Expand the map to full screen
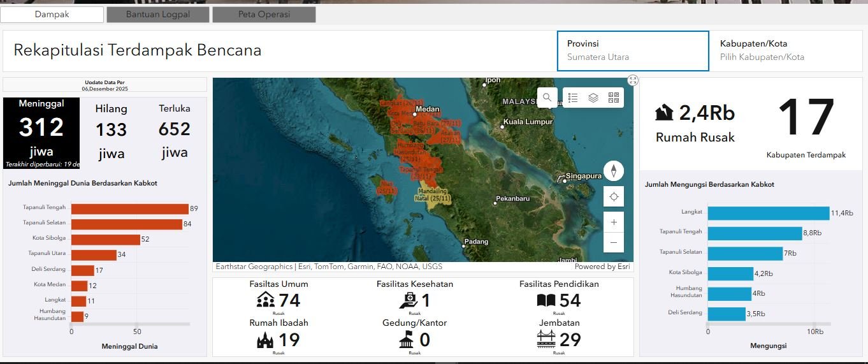The height and width of the screenshot is (364, 868). tap(633, 80)
